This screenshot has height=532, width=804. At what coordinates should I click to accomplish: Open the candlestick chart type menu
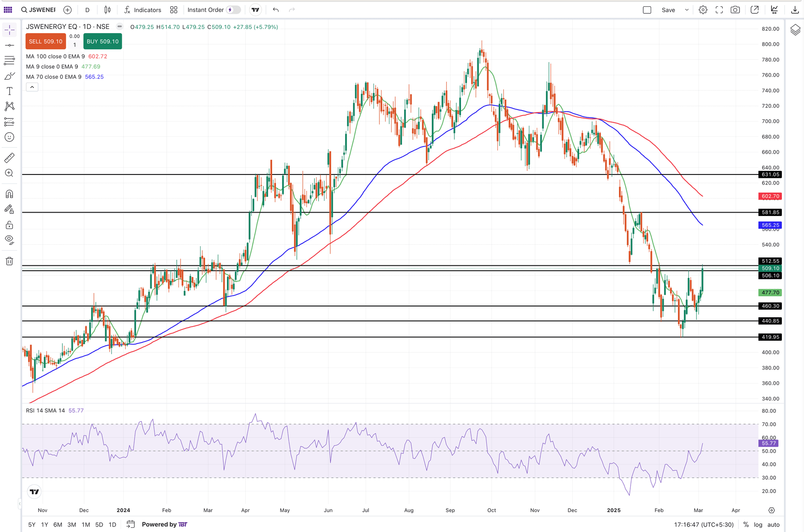108,10
